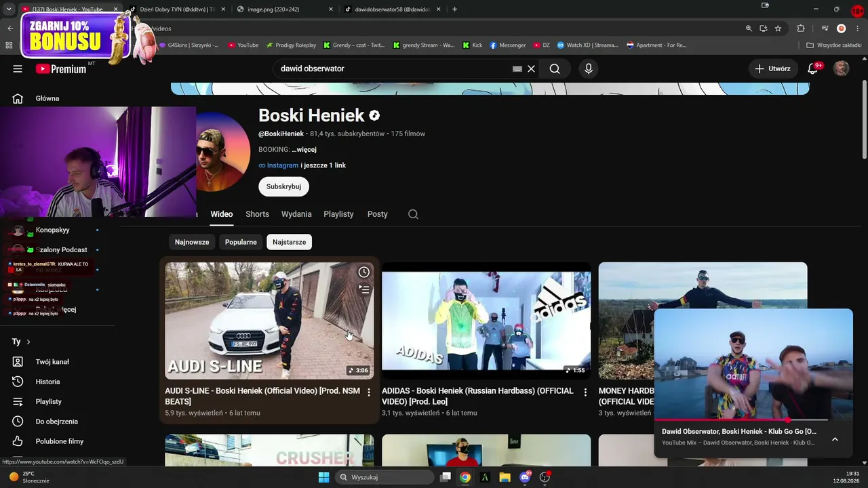Select the Popularne sort chip

click(241, 242)
